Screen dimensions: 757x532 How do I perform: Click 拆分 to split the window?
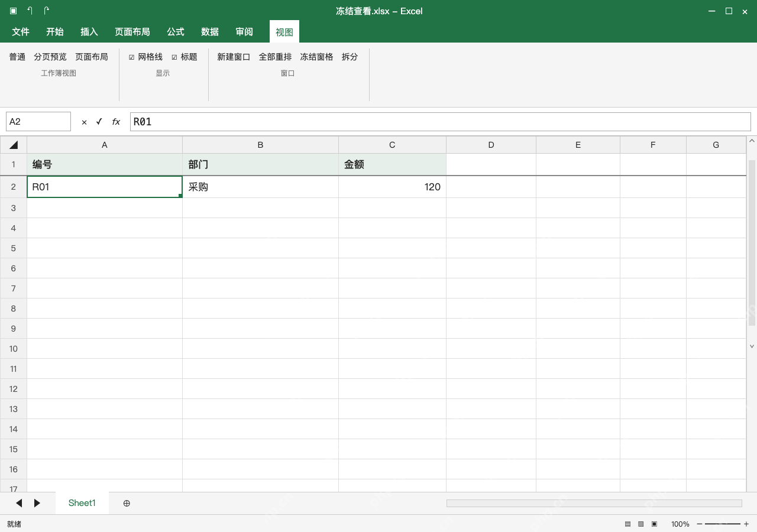[x=350, y=57]
